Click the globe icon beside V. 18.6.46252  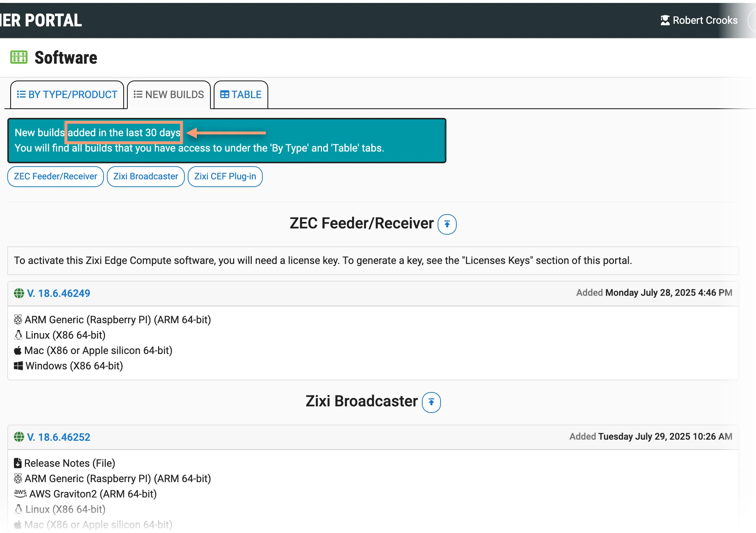click(x=19, y=437)
